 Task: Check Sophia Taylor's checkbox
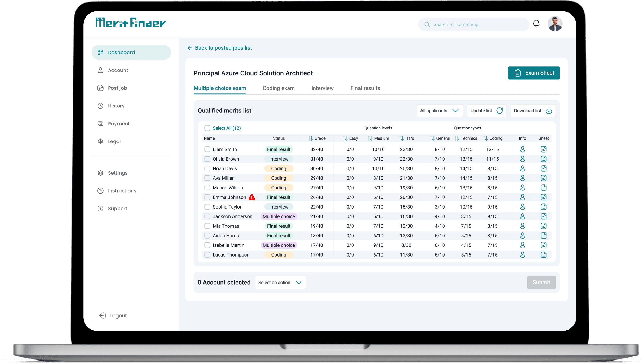pyautogui.click(x=207, y=207)
